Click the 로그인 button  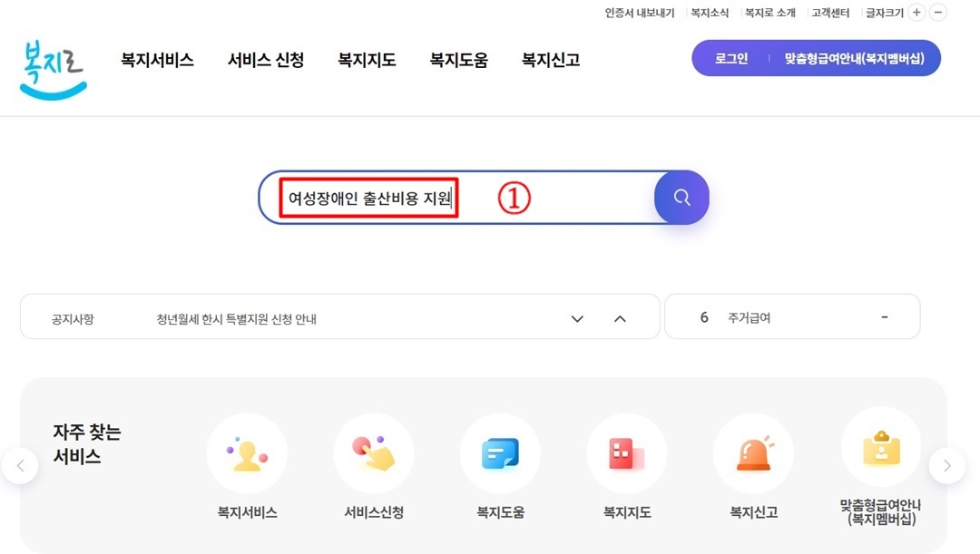(730, 57)
